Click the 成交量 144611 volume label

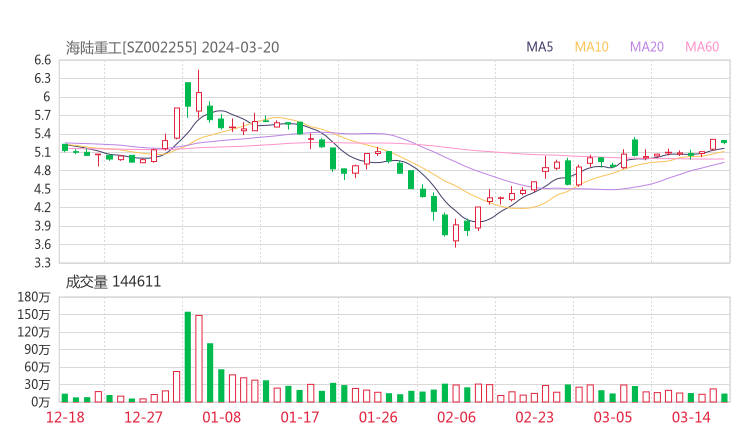point(113,282)
